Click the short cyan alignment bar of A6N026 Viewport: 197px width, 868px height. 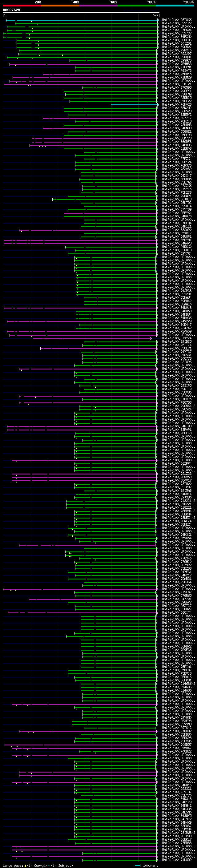coord(135,105)
